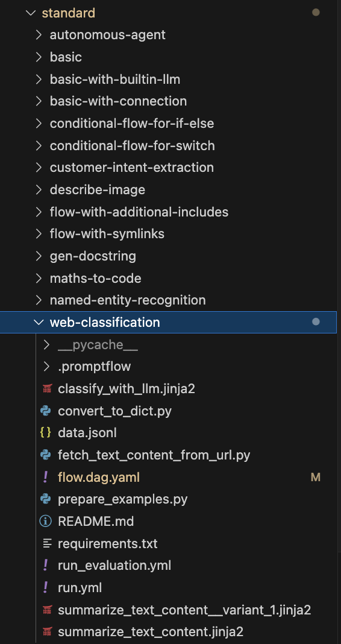341x644 pixels.
Task: Click the info icon beside README.md
Action: tap(46, 522)
